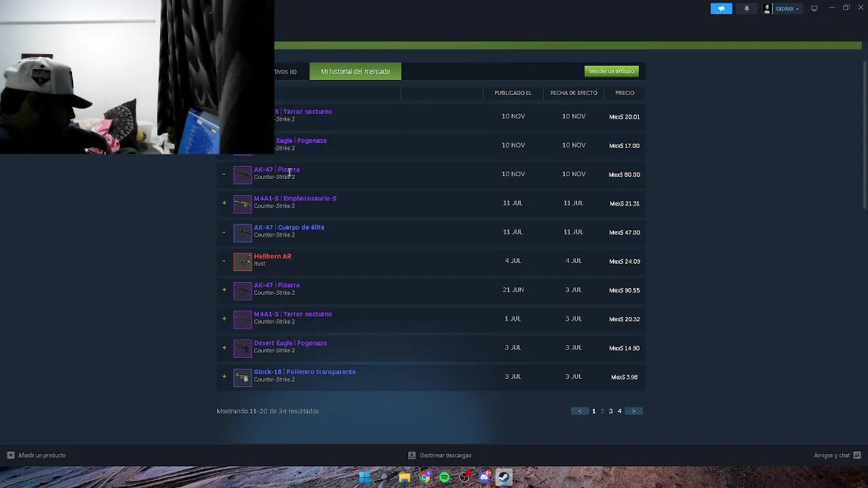Click MexS 3.98 price cell
868x488 pixels.
click(x=625, y=377)
